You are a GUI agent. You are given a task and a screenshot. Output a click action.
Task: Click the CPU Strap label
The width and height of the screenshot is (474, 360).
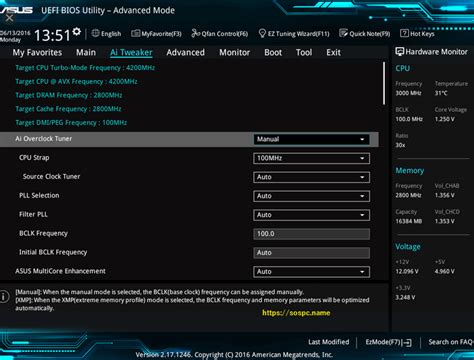click(x=34, y=158)
